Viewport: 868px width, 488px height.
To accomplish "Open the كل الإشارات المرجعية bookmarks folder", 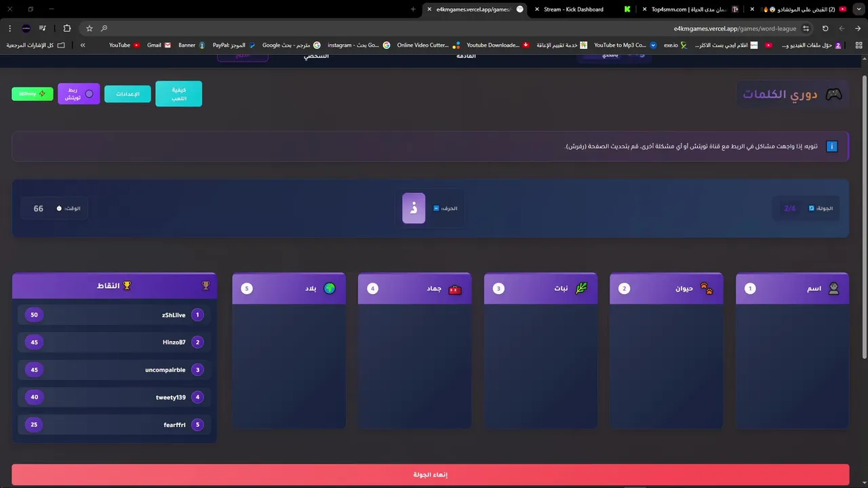I will point(36,45).
